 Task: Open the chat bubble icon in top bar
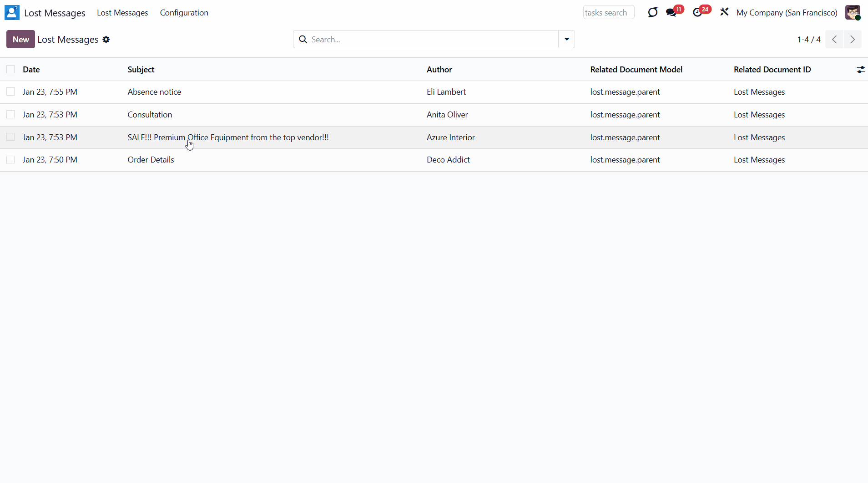[652, 13]
